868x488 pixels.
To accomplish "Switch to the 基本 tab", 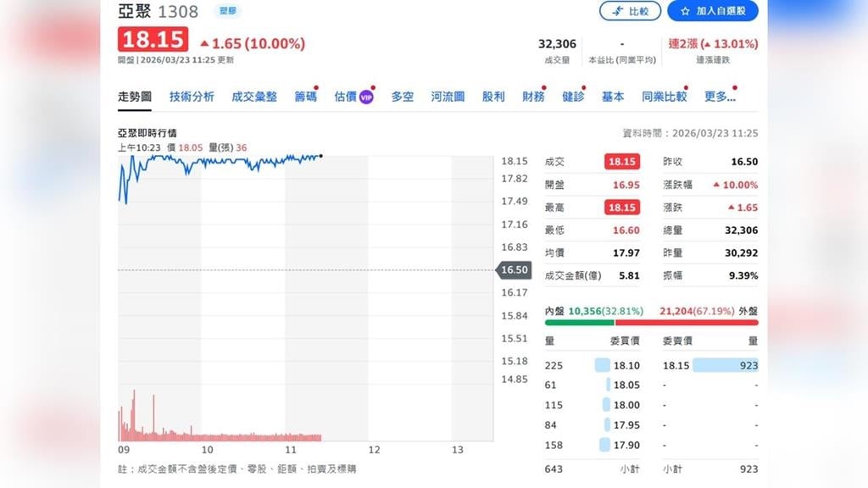I will coord(613,97).
